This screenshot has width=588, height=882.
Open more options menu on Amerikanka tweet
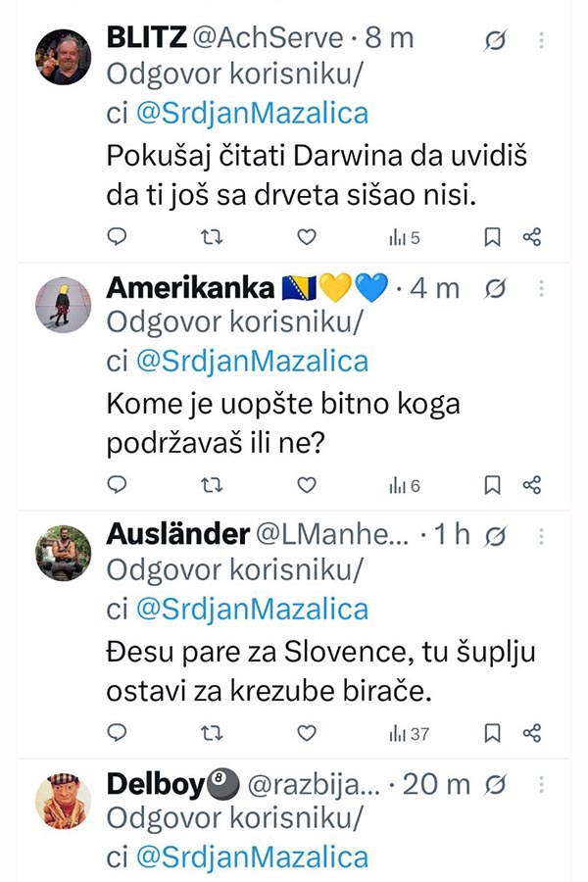541,288
